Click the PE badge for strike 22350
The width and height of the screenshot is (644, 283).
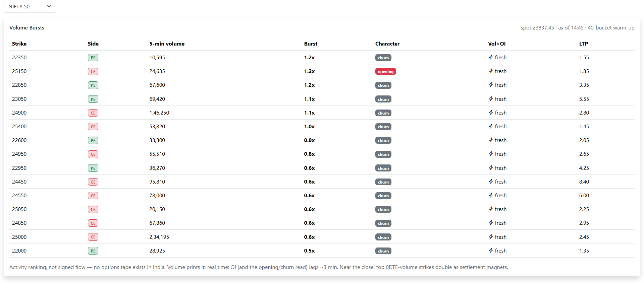(x=93, y=58)
